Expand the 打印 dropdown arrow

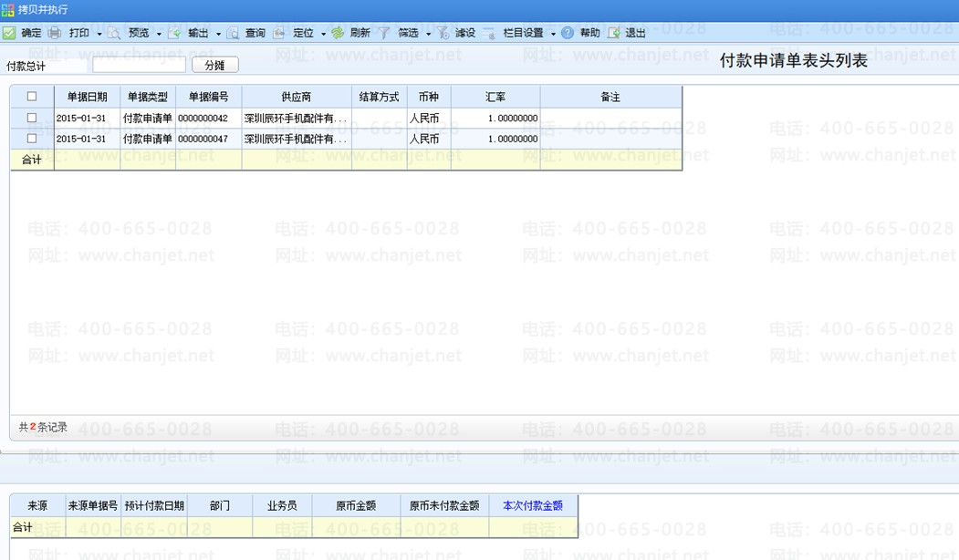click(x=99, y=34)
